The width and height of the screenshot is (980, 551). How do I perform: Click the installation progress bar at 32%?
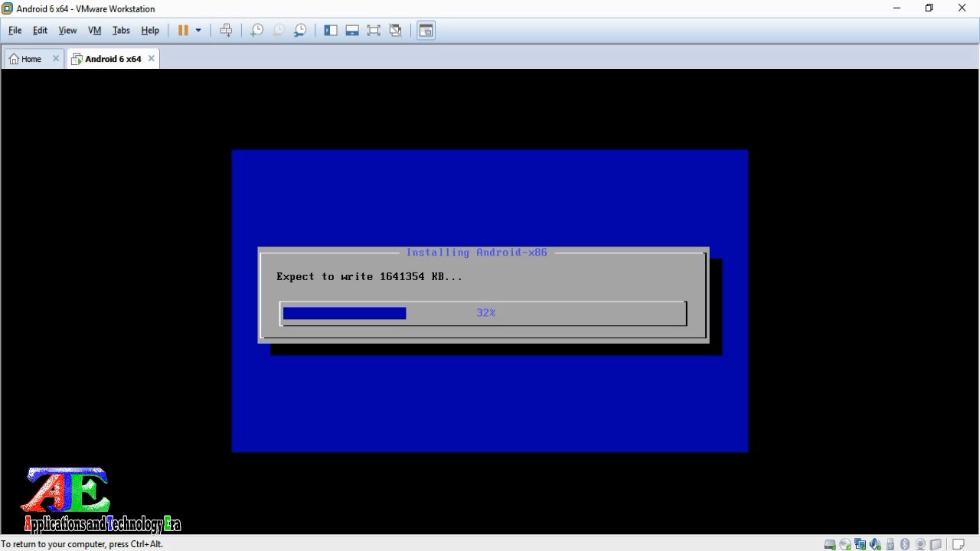tap(483, 313)
